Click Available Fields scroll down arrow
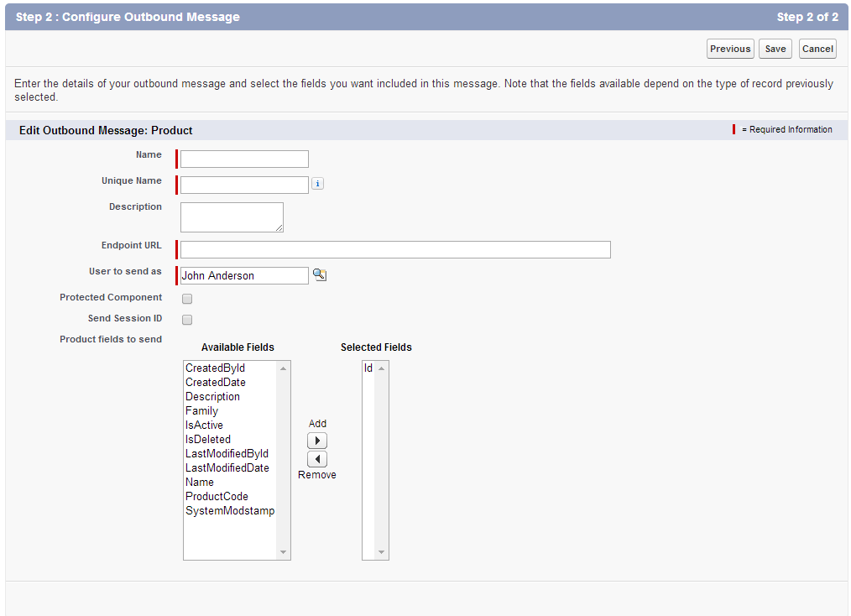 (284, 552)
